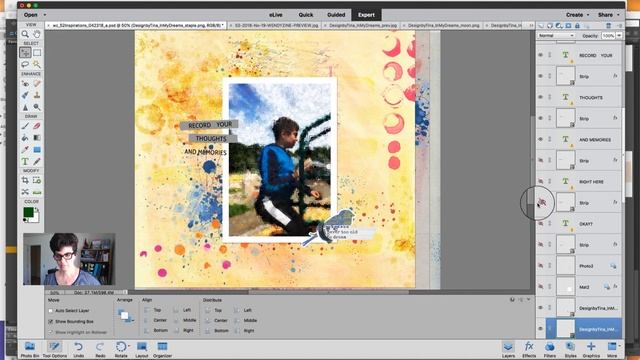
Task: Select the Color Picker eyedropper tool
Action: click(x=25, y=150)
